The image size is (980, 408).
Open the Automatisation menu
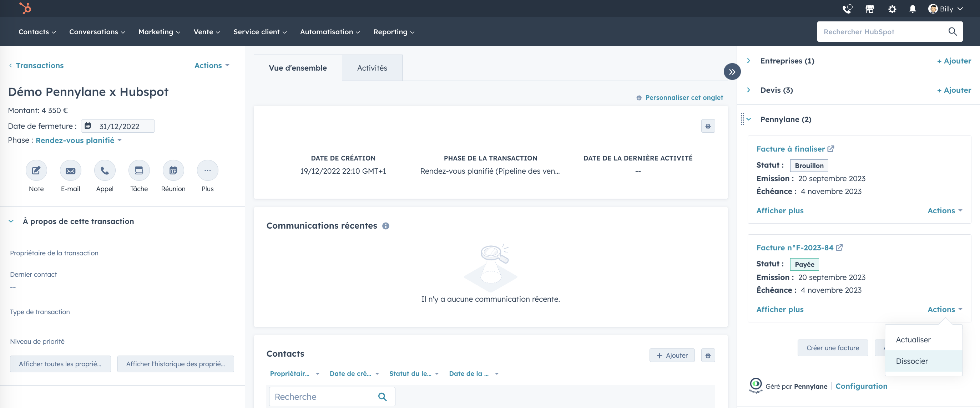tap(330, 31)
